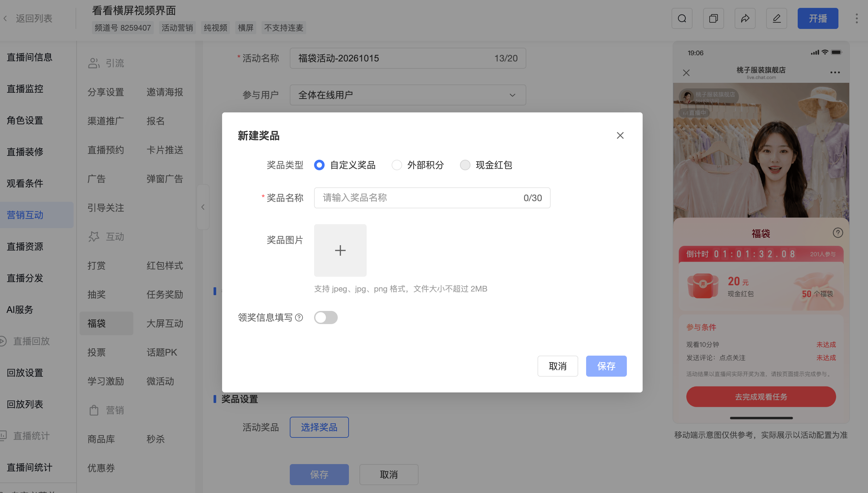Collapse the secondary menu panel chevron
This screenshot has width=868, height=493.
tap(203, 207)
